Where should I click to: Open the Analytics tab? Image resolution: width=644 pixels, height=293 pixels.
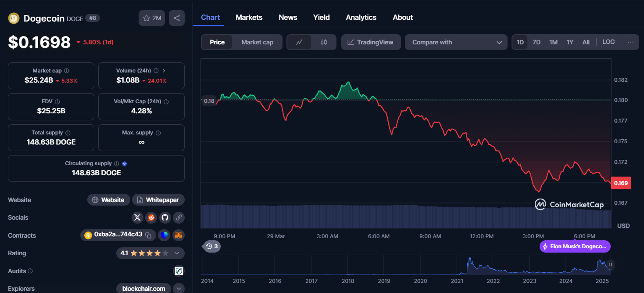pyautogui.click(x=361, y=17)
